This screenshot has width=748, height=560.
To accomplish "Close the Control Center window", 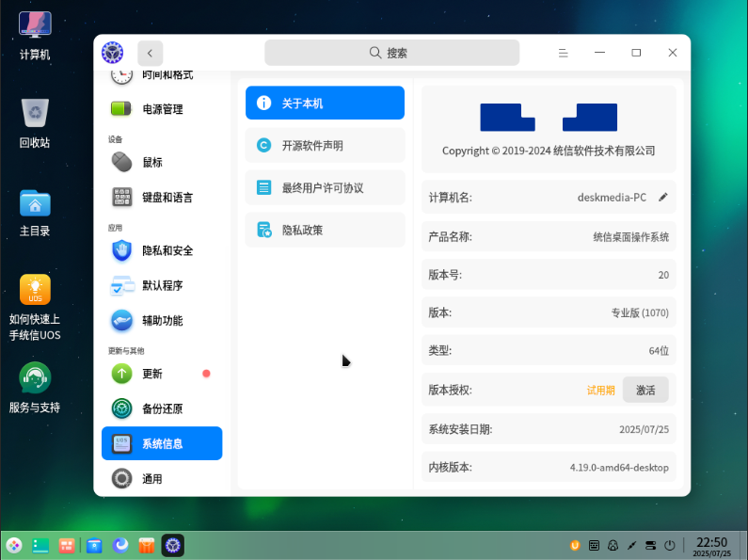I will (673, 53).
